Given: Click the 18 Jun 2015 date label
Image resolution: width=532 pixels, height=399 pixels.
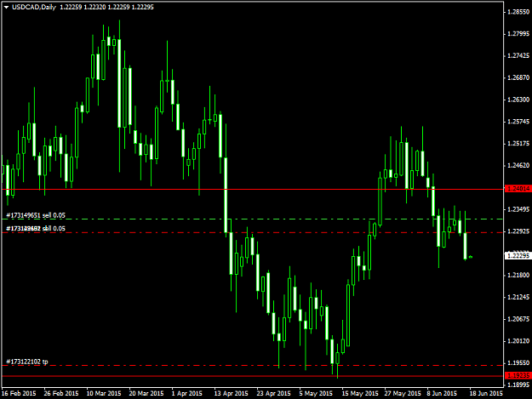Looking at the screenshot, I should tap(486, 394).
